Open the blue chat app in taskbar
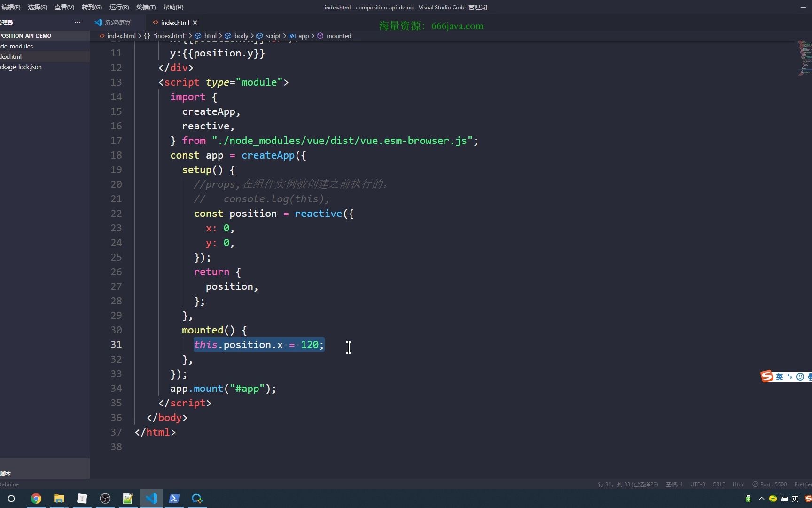This screenshot has height=508, width=812. click(x=197, y=499)
